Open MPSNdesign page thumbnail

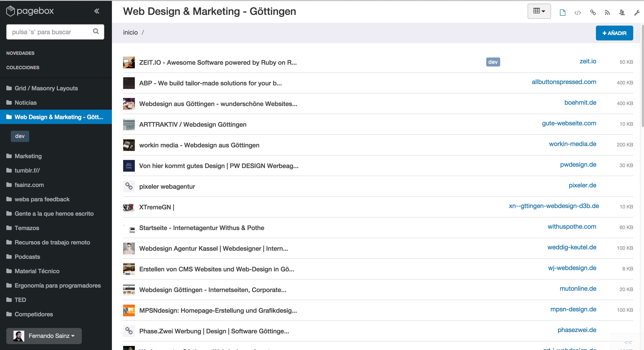(129, 310)
